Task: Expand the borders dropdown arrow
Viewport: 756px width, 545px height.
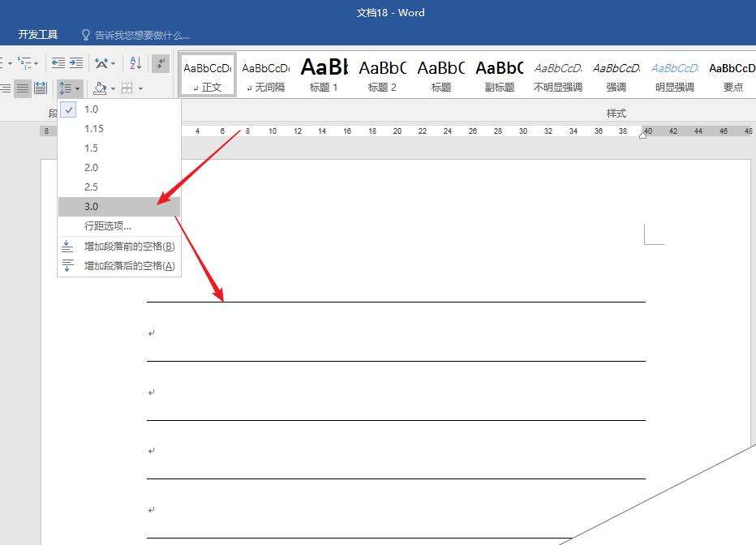Action: (x=140, y=88)
